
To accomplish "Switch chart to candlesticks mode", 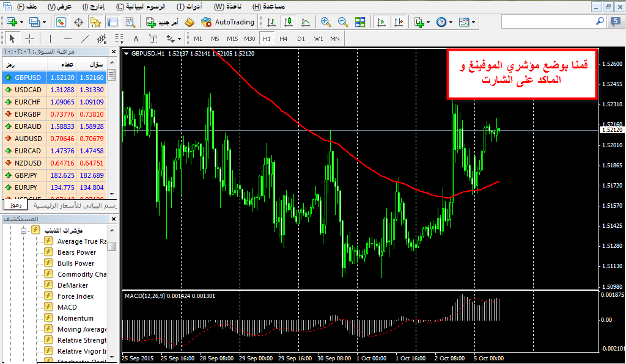I will pos(289,23).
